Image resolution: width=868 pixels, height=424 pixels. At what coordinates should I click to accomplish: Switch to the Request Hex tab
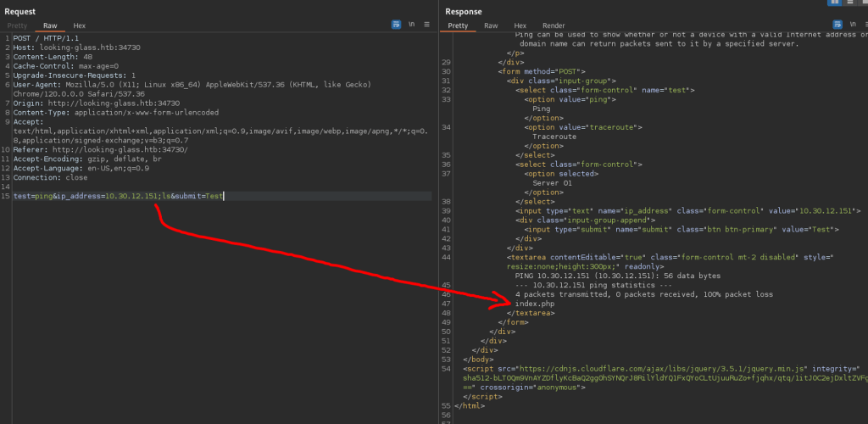[x=79, y=26]
